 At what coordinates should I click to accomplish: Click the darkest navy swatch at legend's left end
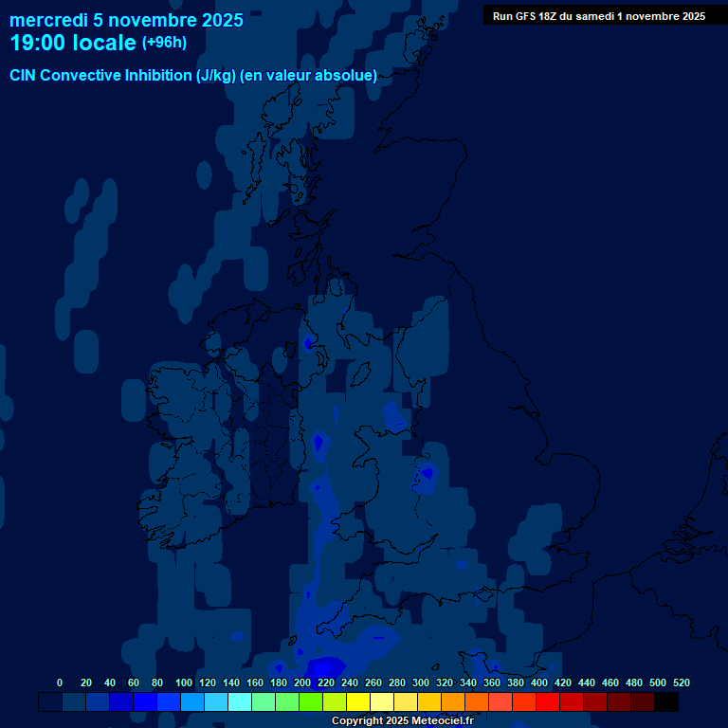[49, 702]
